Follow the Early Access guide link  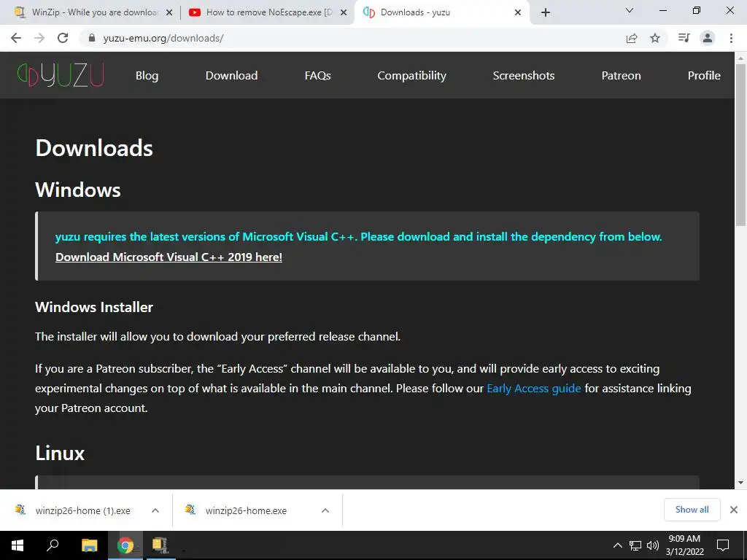(533, 389)
